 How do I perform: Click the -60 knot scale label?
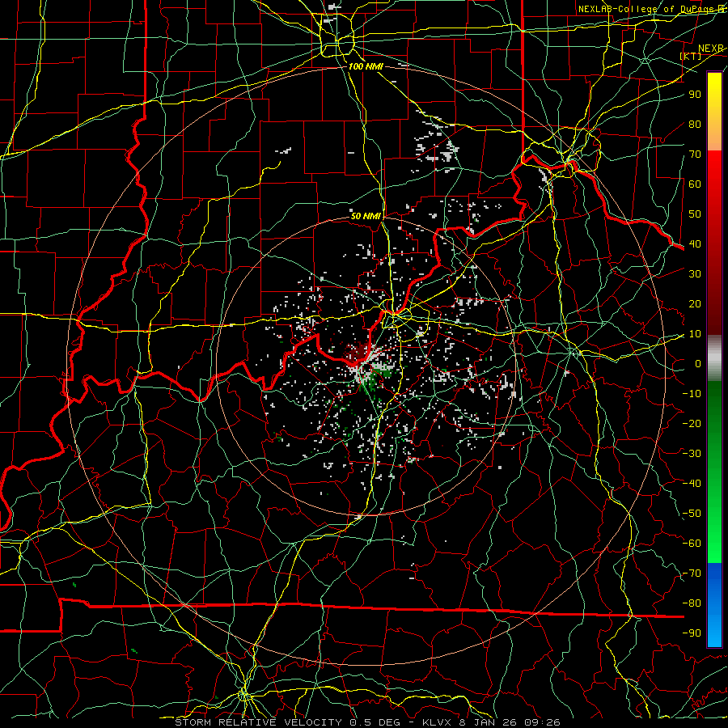coord(692,544)
